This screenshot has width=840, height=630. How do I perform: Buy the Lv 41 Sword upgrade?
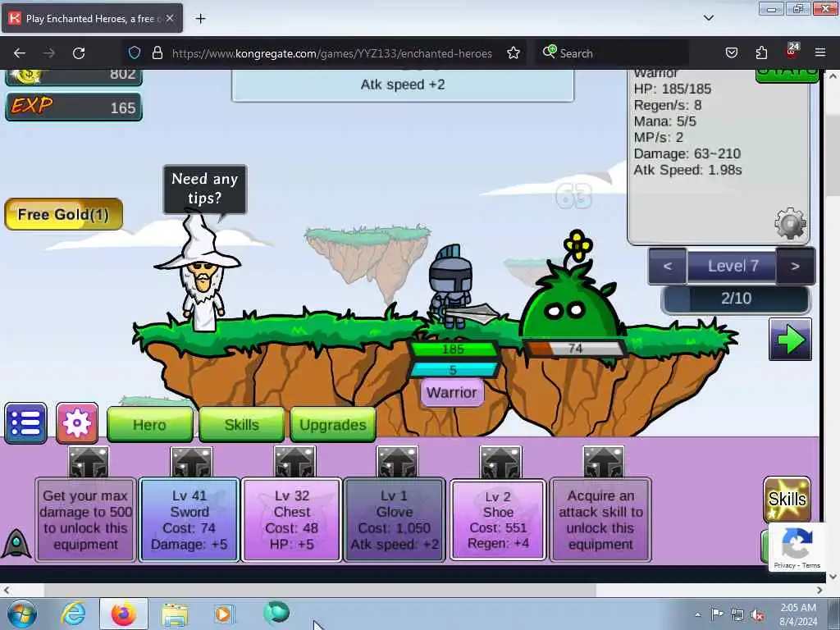pyautogui.click(x=189, y=519)
